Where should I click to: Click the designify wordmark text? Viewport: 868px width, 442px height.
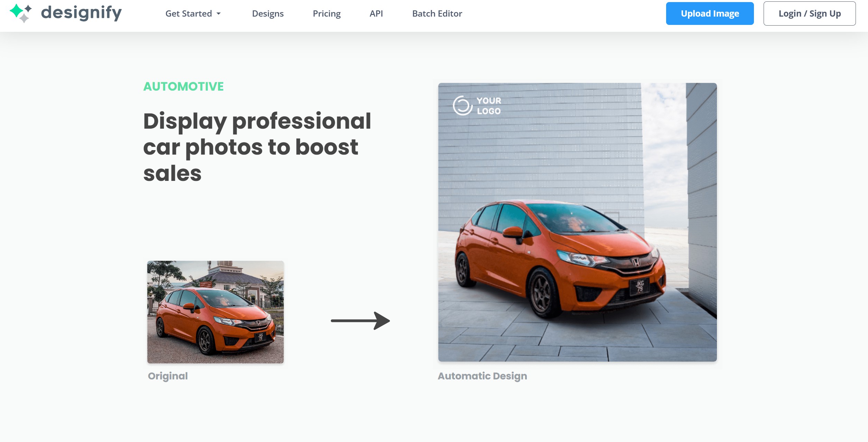coord(81,13)
